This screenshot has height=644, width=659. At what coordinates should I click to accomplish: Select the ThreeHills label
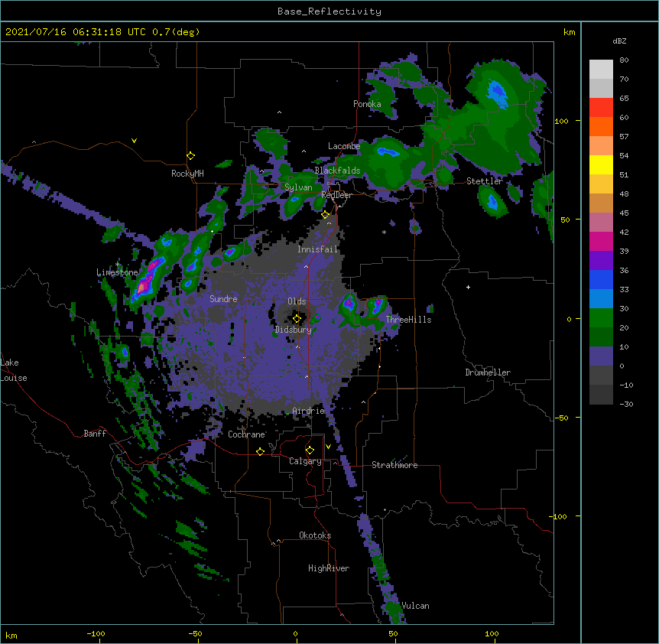[408, 320]
